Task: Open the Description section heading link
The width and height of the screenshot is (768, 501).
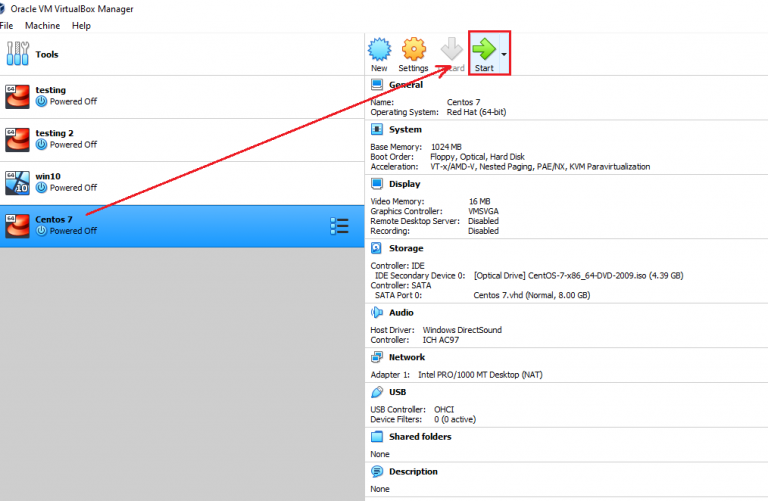Action: click(413, 471)
